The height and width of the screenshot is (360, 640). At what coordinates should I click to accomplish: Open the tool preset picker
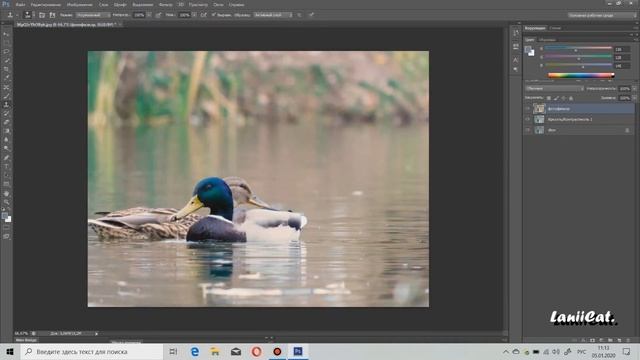(11, 15)
